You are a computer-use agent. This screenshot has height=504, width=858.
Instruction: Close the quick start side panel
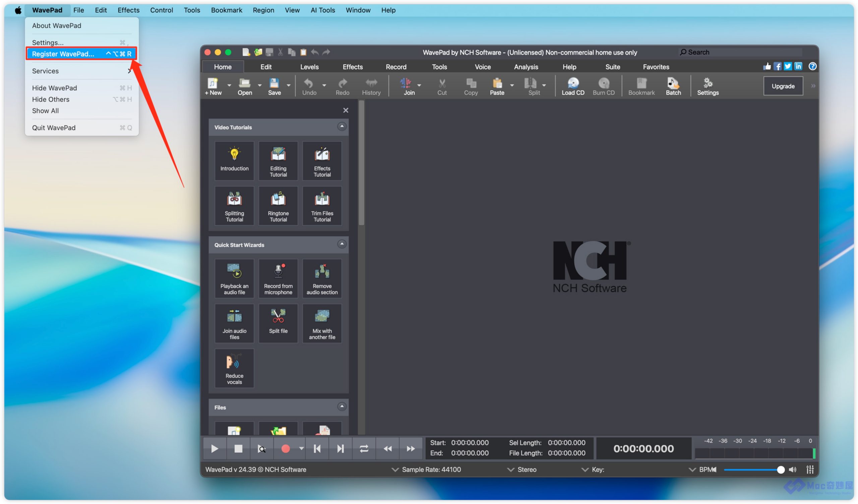[x=346, y=110]
